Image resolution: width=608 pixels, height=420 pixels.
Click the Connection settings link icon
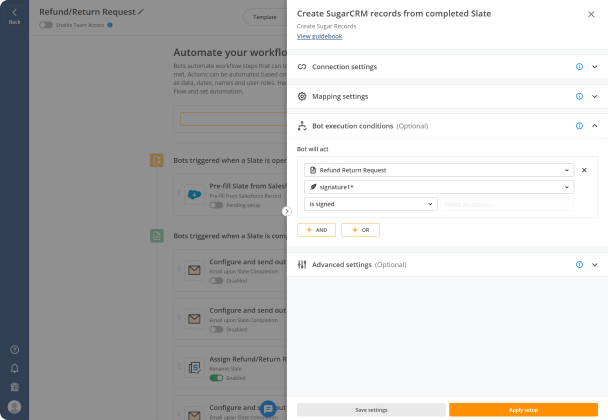pos(302,67)
